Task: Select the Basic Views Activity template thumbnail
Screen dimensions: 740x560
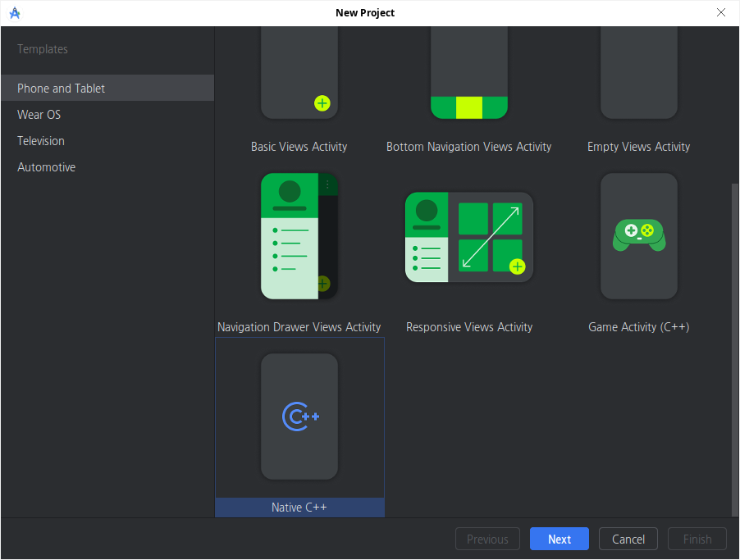Action: coord(299,73)
